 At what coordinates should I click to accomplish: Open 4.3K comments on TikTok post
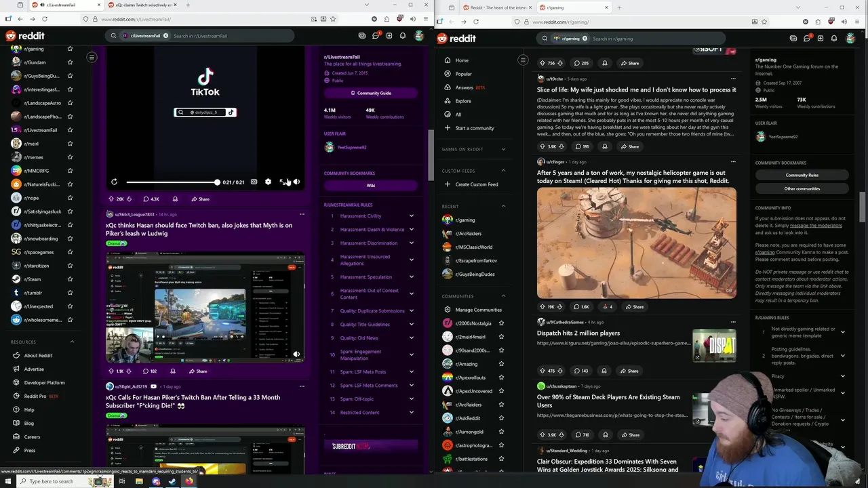151,199
